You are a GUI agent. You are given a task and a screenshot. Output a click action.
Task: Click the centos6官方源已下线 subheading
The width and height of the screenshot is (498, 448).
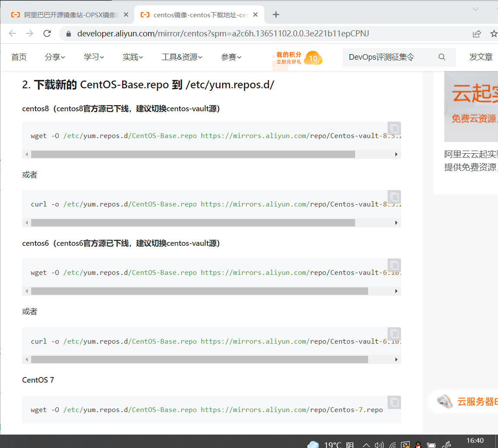coord(121,244)
